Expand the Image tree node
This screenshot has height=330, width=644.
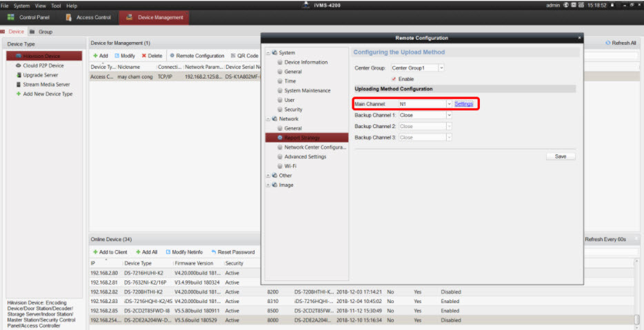[x=268, y=185]
